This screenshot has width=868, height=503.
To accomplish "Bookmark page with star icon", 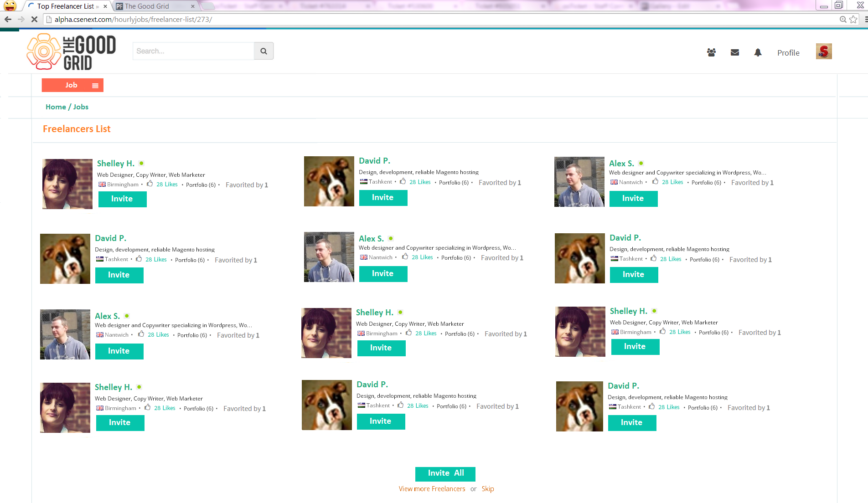I will pyautogui.click(x=853, y=19).
